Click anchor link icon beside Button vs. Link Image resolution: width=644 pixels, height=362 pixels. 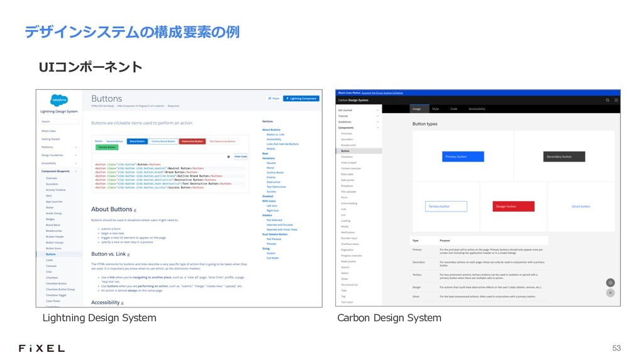[x=128, y=255]
